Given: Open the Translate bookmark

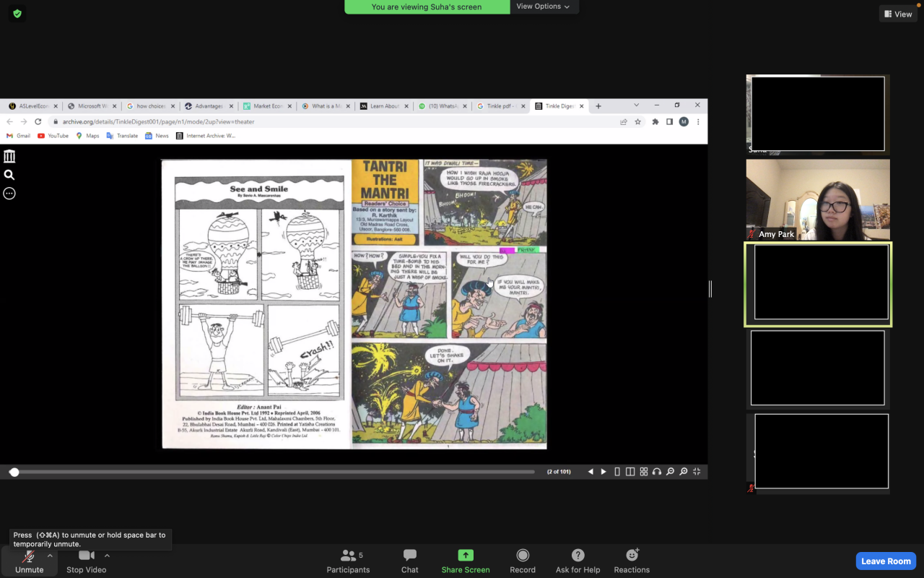Looking at the screenshot, I should [122, 136].
